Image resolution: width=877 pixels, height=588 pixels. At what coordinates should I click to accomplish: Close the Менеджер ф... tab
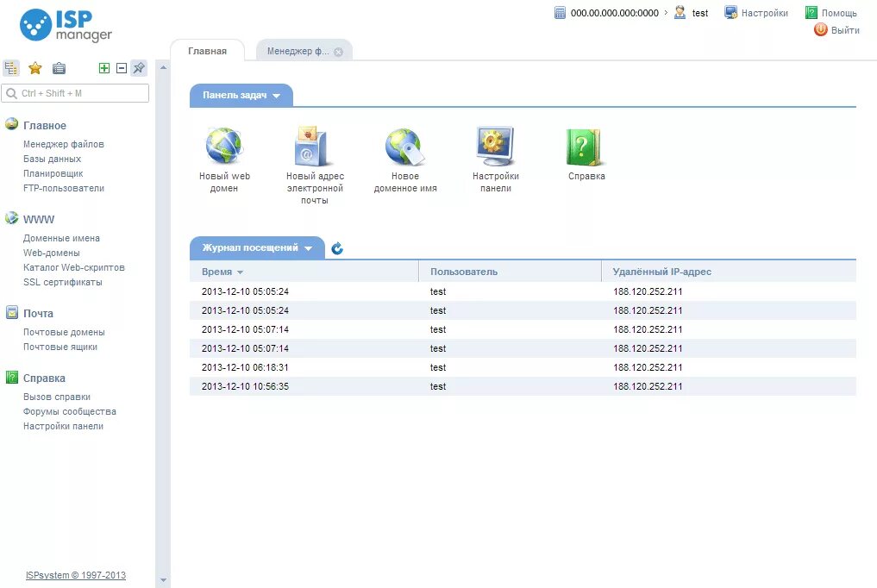pyautogui.click(x=338, y=52)
